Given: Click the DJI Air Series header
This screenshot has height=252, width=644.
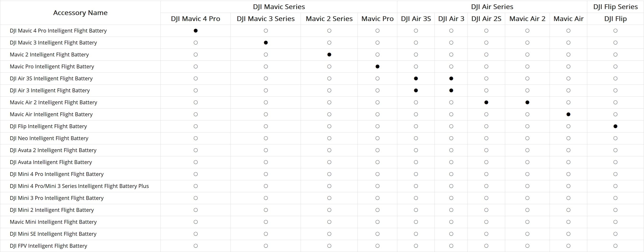Looking at the screenshot, I should [x=492, y=7].
